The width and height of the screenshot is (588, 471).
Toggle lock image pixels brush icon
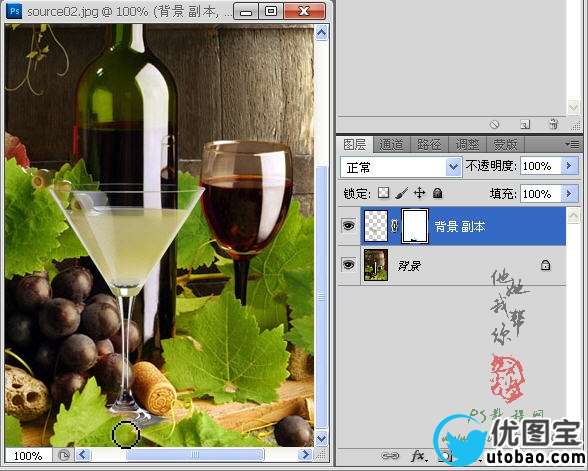402,193
